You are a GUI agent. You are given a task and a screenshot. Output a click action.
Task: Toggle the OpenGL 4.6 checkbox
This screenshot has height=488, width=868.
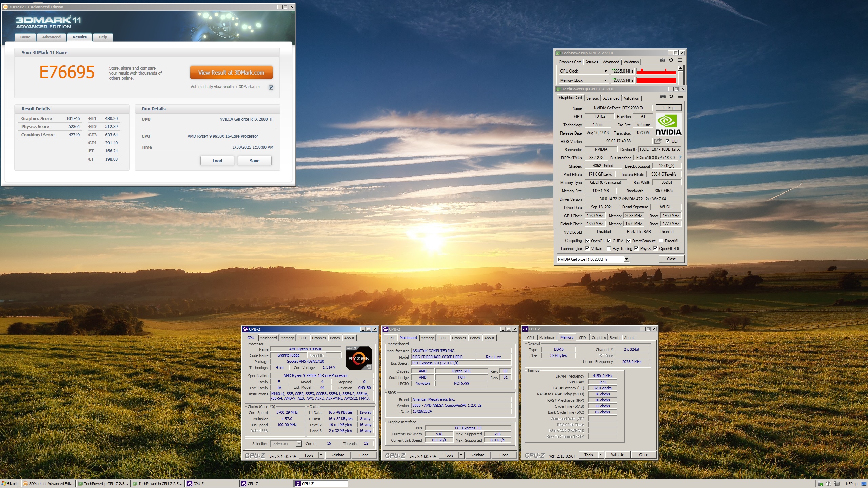[655, 249]
